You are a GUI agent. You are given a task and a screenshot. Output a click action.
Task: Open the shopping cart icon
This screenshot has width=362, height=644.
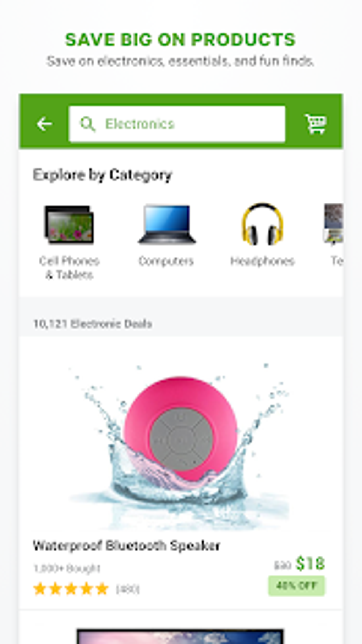(316, 124)
